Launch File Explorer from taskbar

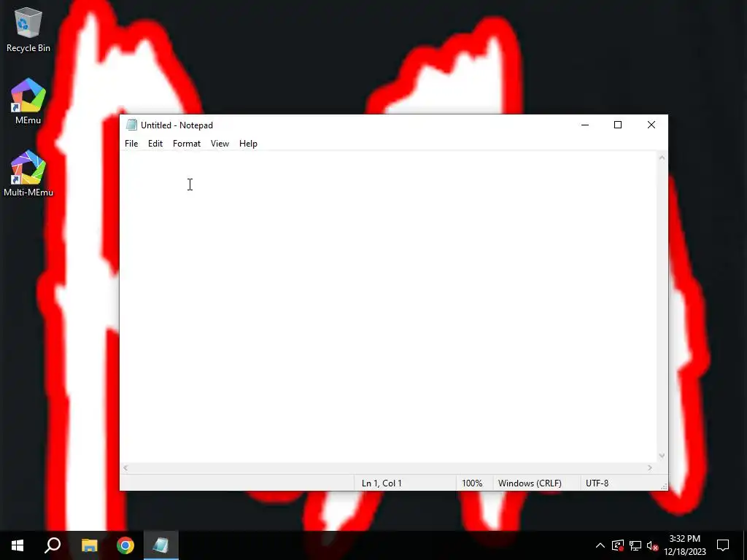(x=89, y=545)
